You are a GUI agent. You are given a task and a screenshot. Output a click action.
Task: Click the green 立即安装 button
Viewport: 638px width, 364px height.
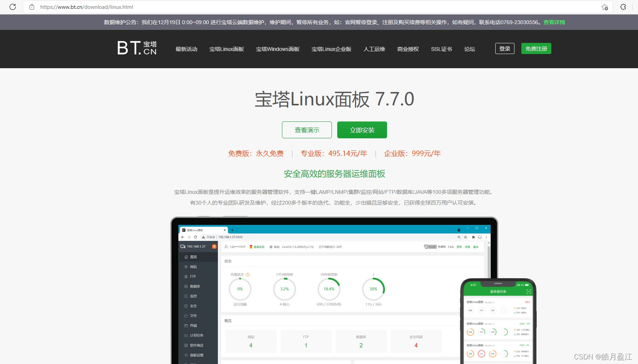(362, 130)
